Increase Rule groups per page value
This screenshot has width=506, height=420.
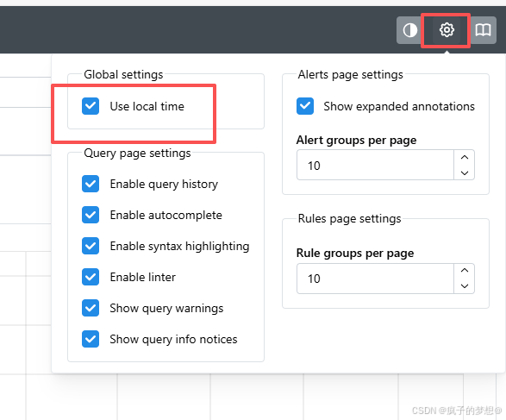pos(465,271)
